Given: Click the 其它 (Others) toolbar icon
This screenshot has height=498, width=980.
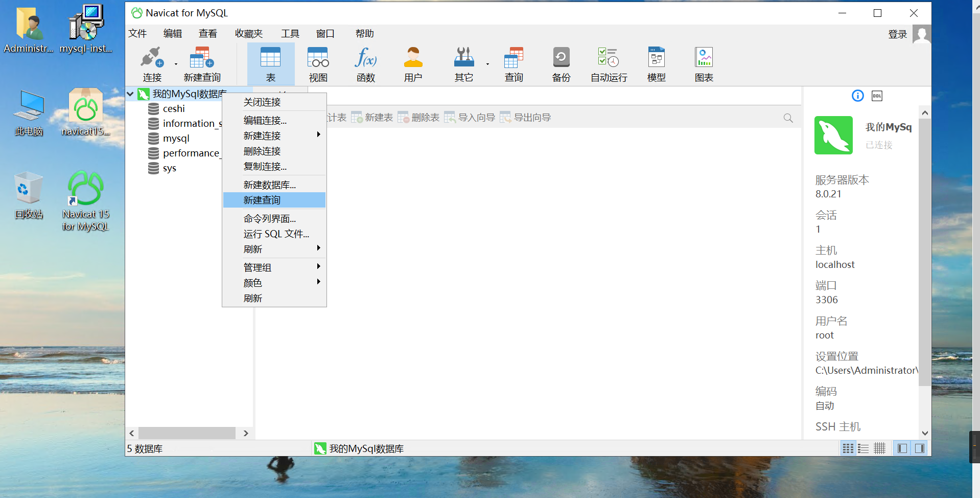Looking at the screenshot, I should [464, 64].
